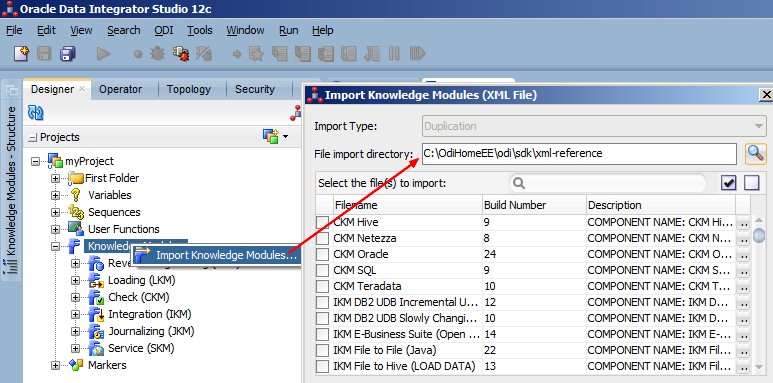The height and width of the screenshot is (383, 773).
Task: Open description details button for CKM Netezza
Action: point(743,239)
